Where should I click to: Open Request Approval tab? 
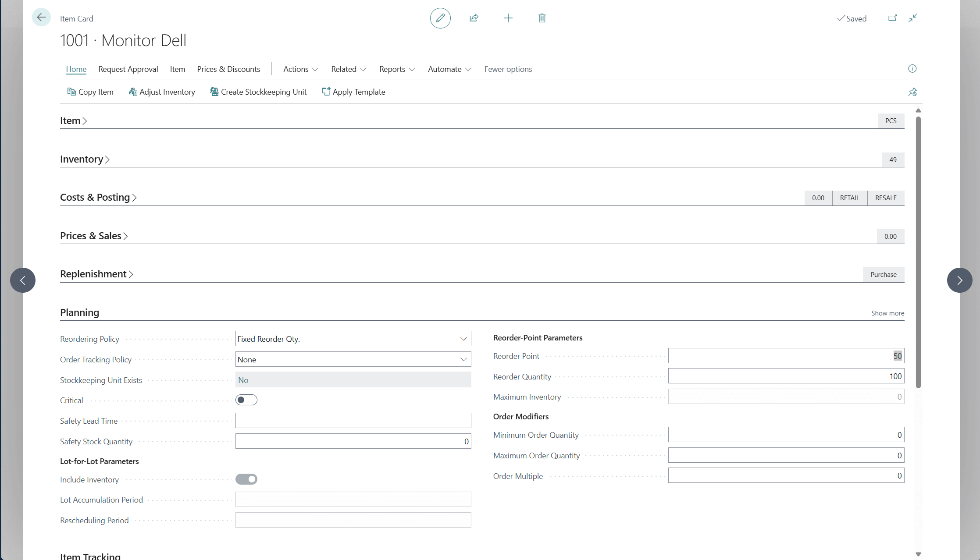128,69
